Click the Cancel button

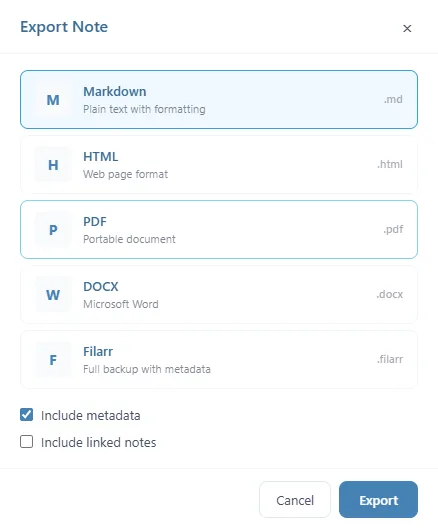click(295, 500)
